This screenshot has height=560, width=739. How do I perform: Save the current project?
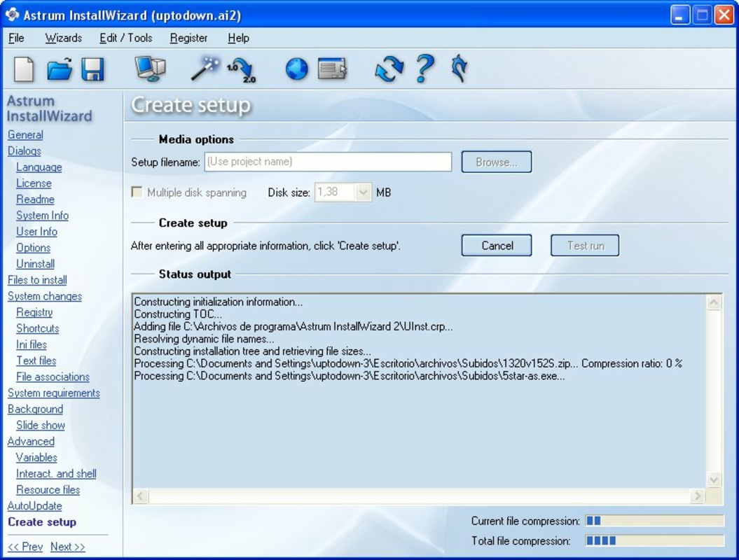pyautogui.click(x=92, y=69)
